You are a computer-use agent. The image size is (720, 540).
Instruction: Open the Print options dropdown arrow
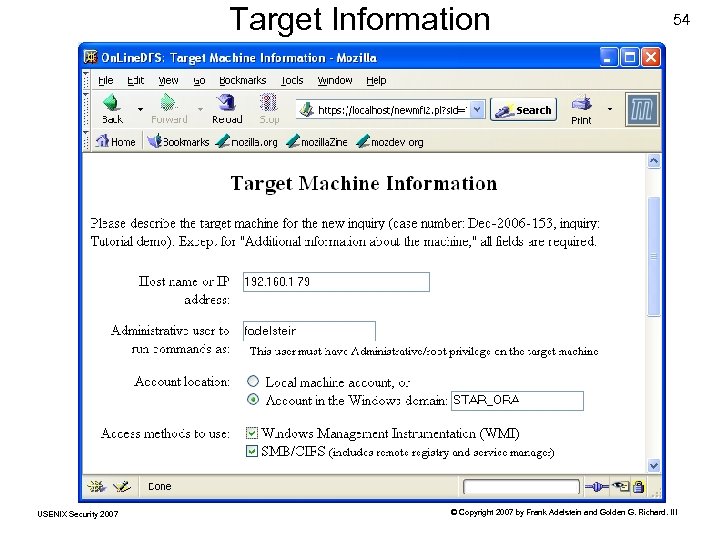point(610,109)
